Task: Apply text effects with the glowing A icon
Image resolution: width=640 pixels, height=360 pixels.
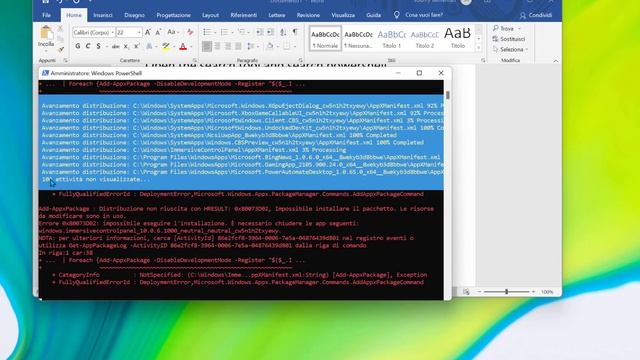Action: coord(149,47)
